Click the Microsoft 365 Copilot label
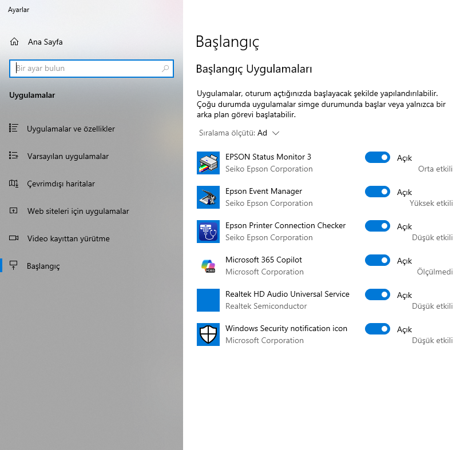 tap(264, 260)
